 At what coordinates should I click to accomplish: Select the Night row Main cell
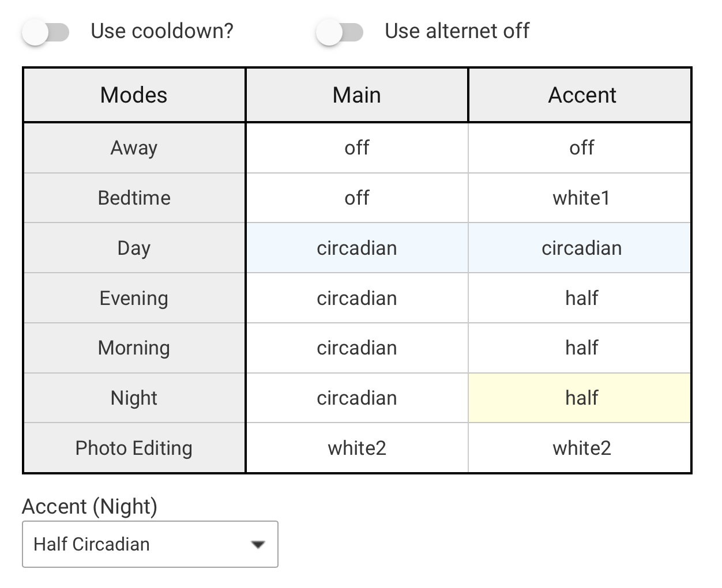point(357,398)
